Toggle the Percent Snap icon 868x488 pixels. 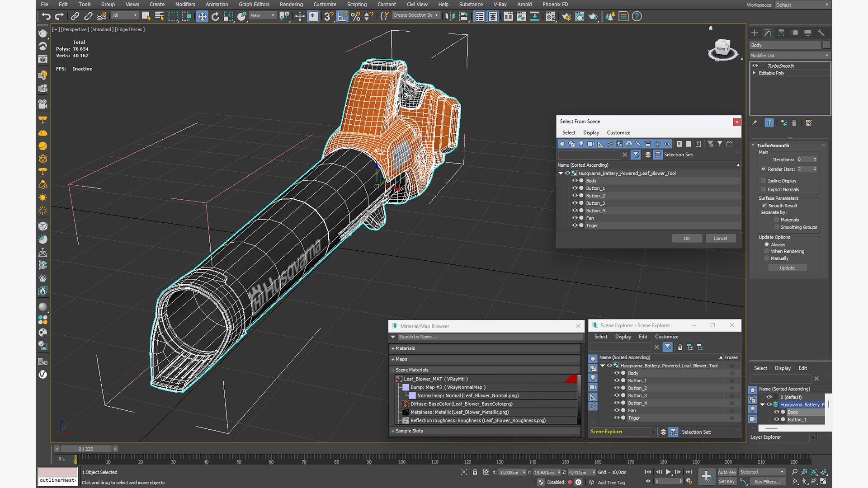(x=356, y=17)
